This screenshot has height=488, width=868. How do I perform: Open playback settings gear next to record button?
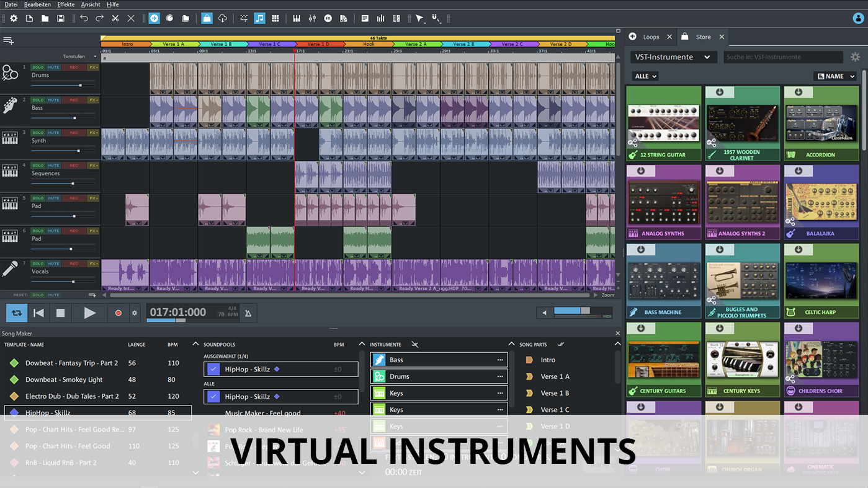(135, 313)
